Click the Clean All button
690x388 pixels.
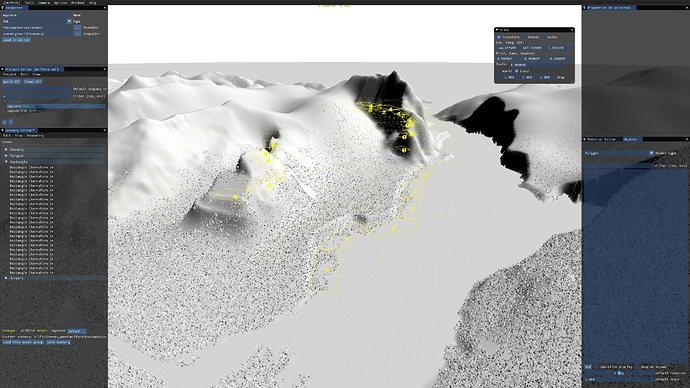33,81
